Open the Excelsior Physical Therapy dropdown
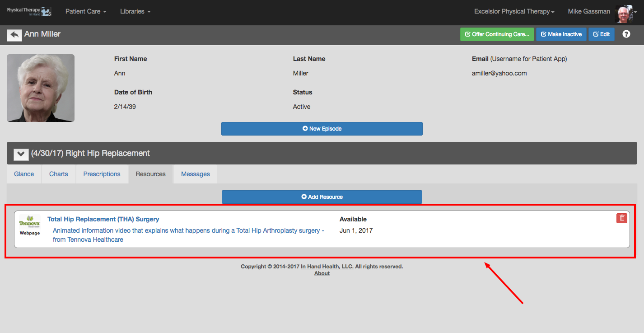The image size is (644, 333). pos(514,11)
